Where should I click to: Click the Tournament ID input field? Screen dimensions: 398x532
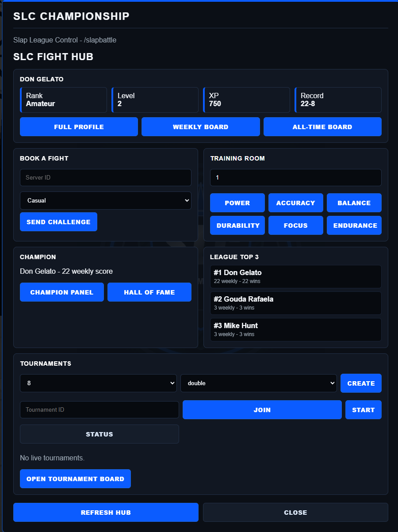99,410
